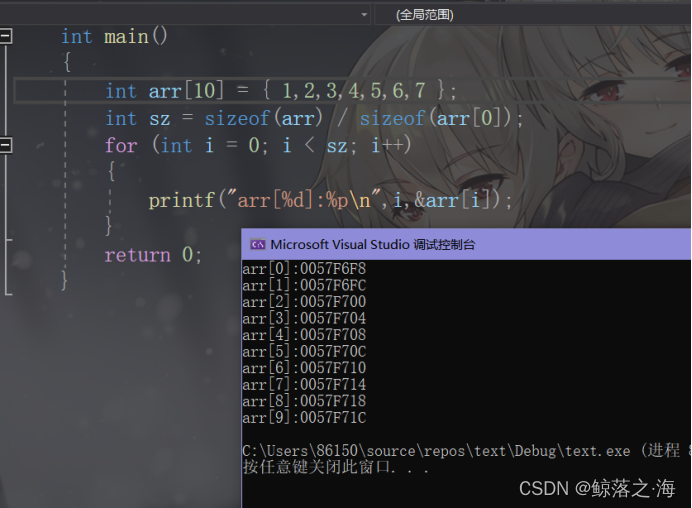Click the console line arr[8]:0057F718

tap(304, 401)
